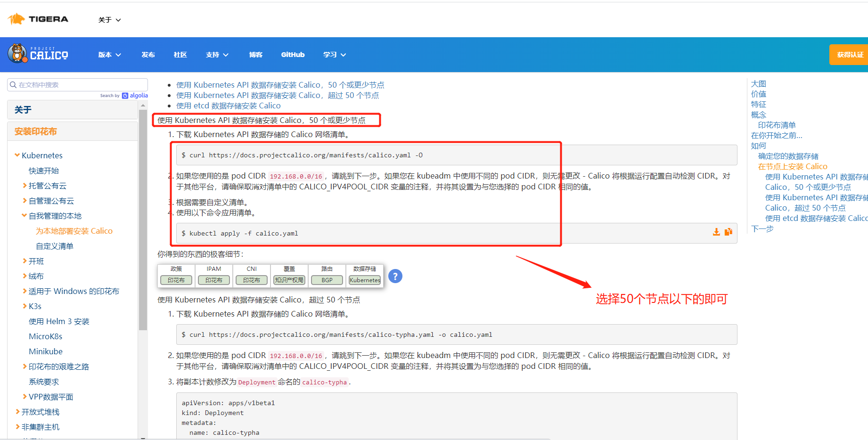Click the sidebar vertical scrollbar thumb

[143, 220]
